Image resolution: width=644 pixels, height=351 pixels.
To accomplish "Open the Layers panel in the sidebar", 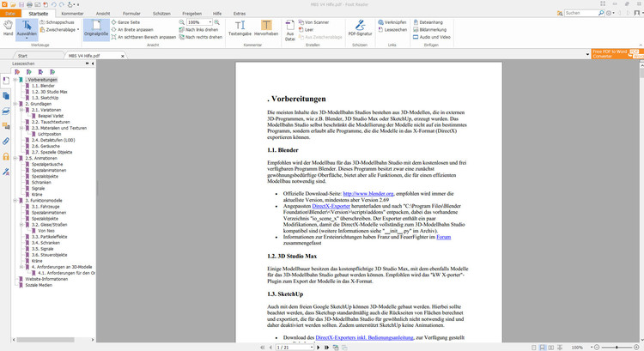I will 6,111.
